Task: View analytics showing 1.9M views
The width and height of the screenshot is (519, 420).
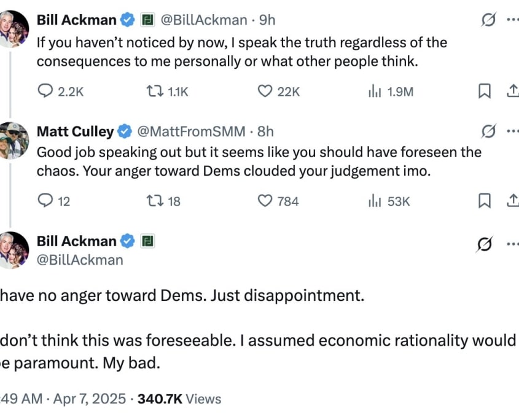Action: click(375, 91)
